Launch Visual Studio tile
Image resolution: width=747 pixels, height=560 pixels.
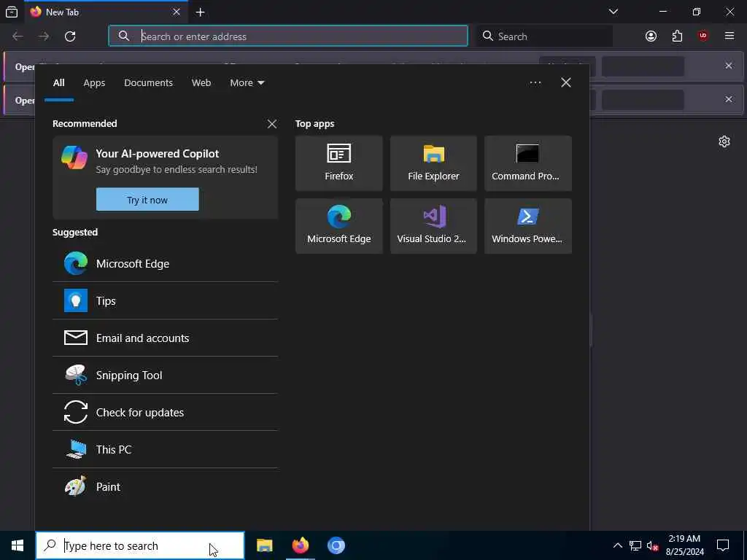click(x=433, y=226)
